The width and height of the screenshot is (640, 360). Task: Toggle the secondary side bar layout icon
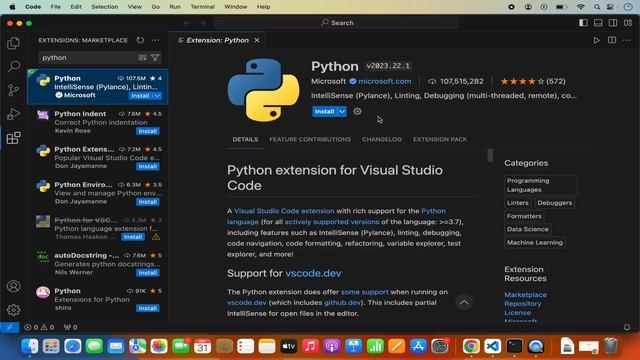(x=613, y=23)
